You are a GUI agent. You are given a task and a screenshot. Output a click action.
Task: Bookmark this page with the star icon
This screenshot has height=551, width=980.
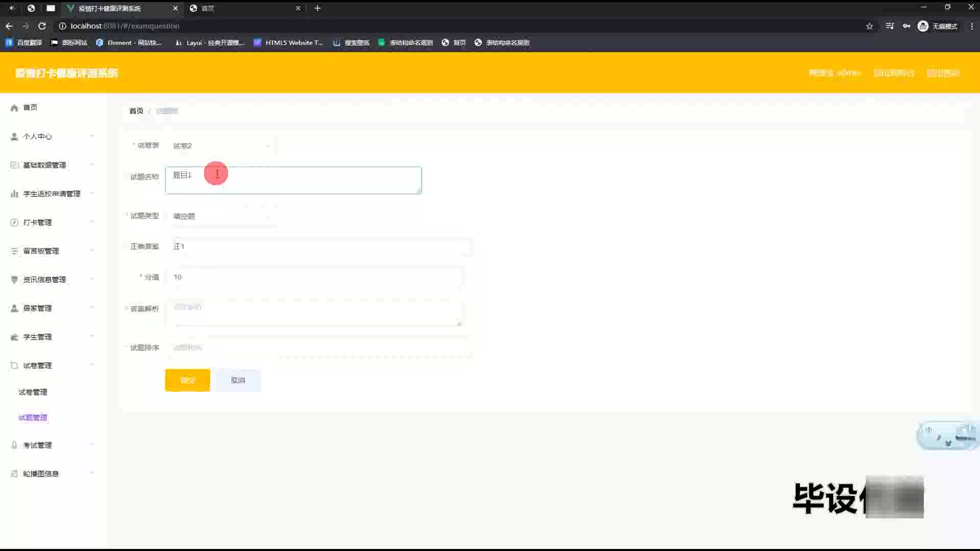[869, 26]
